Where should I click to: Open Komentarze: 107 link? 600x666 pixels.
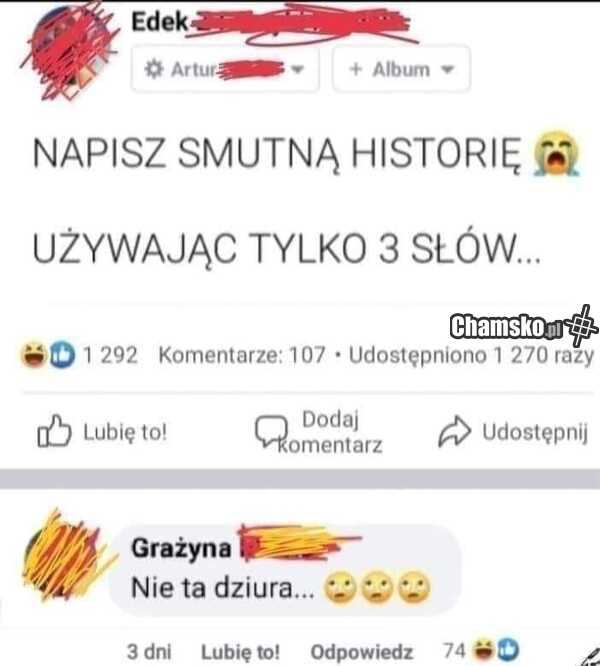pos(242,355)
